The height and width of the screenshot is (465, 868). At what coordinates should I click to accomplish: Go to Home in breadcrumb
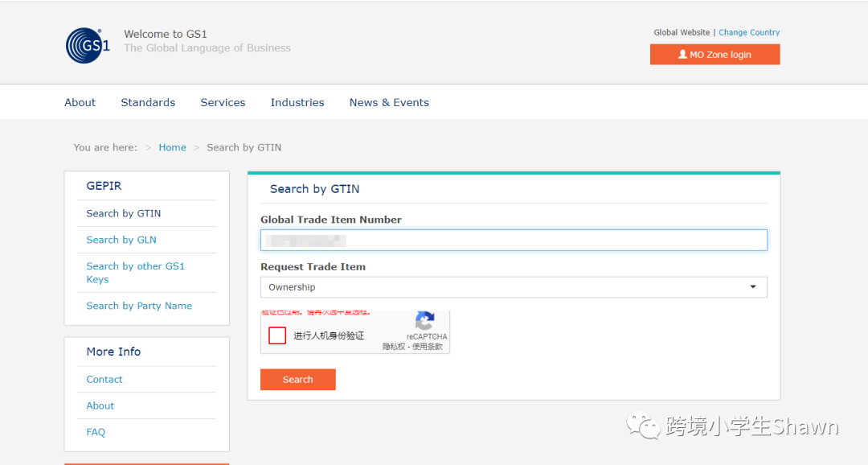point(172,147)
